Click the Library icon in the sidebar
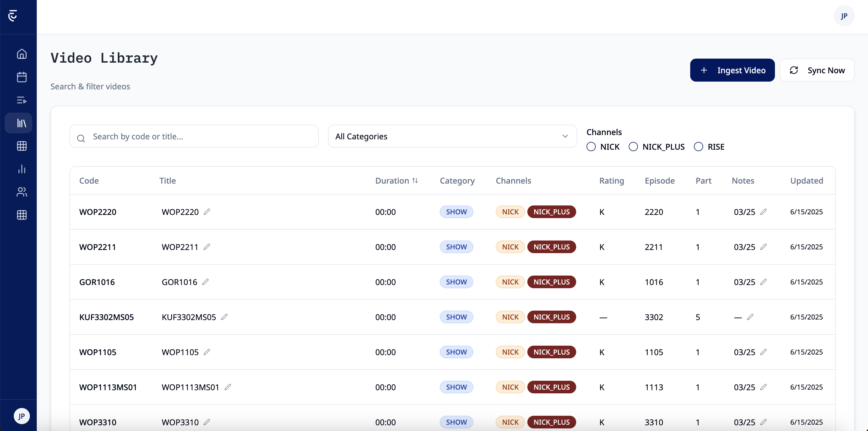Screen dimensions: 868x431 pos(22,123)
